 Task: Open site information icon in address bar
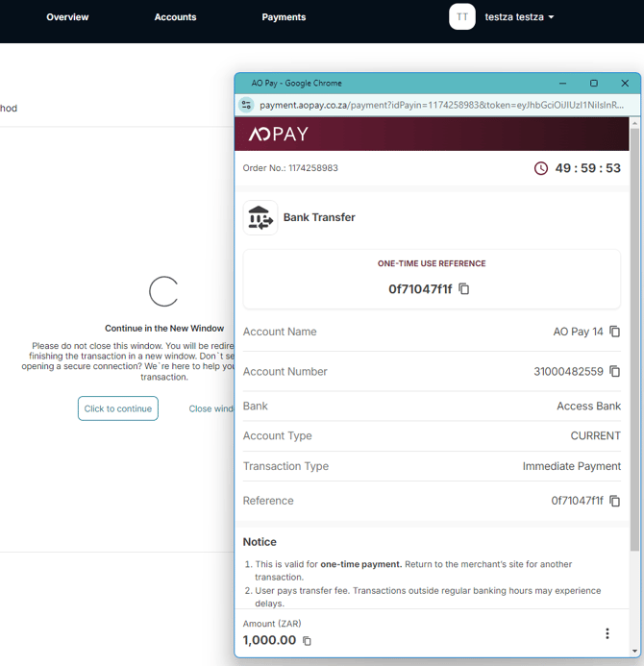pyautogui.click(x=246, y=105)
